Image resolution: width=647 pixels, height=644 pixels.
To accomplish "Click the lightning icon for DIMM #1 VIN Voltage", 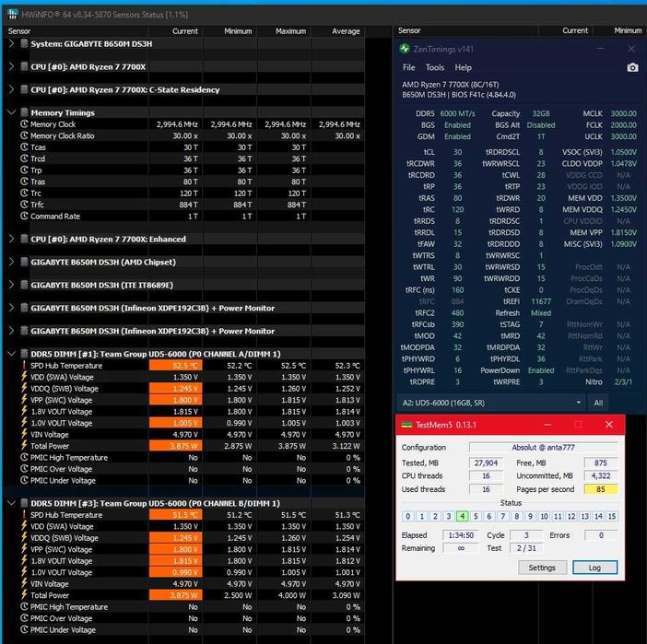I will [x=24, y=435].
